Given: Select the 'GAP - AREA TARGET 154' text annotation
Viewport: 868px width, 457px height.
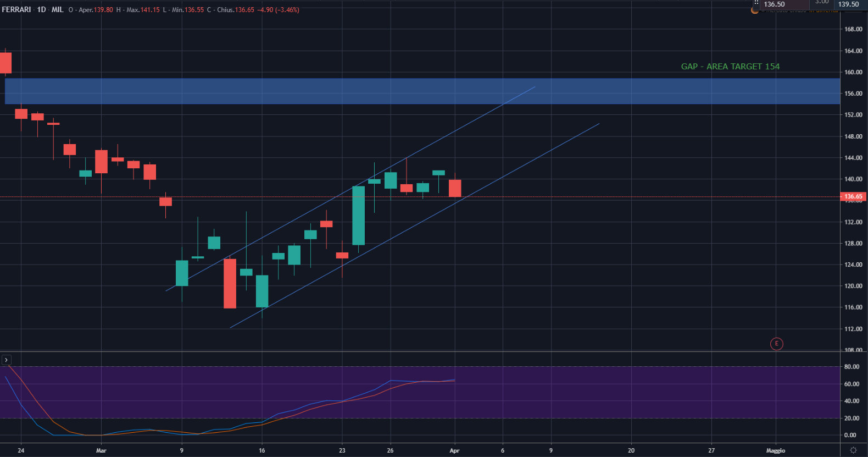Looking at the screenshot, I should click(x=730, y=67).
